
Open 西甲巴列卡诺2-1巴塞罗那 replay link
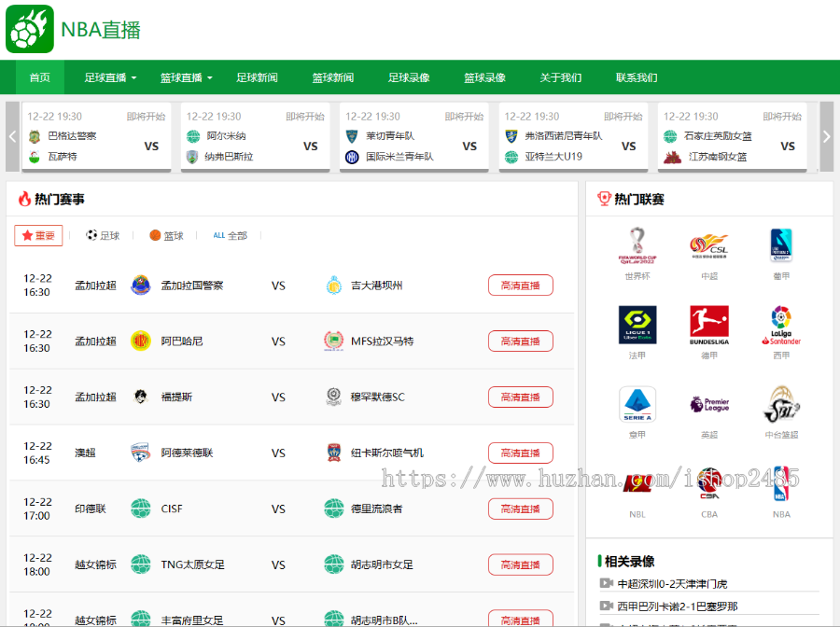678,606
